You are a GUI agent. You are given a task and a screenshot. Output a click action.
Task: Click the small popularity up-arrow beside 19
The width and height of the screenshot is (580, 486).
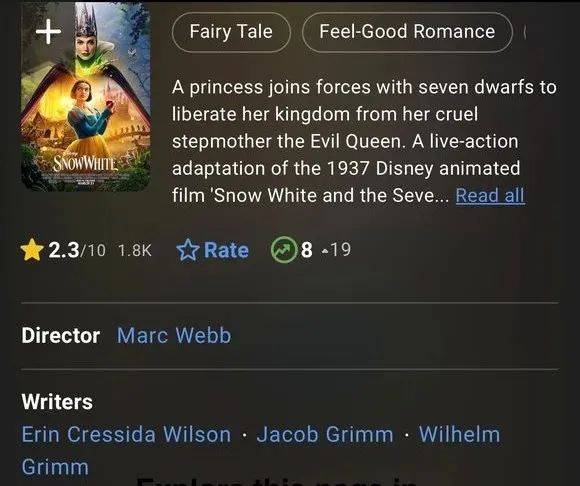click(325, 252)
